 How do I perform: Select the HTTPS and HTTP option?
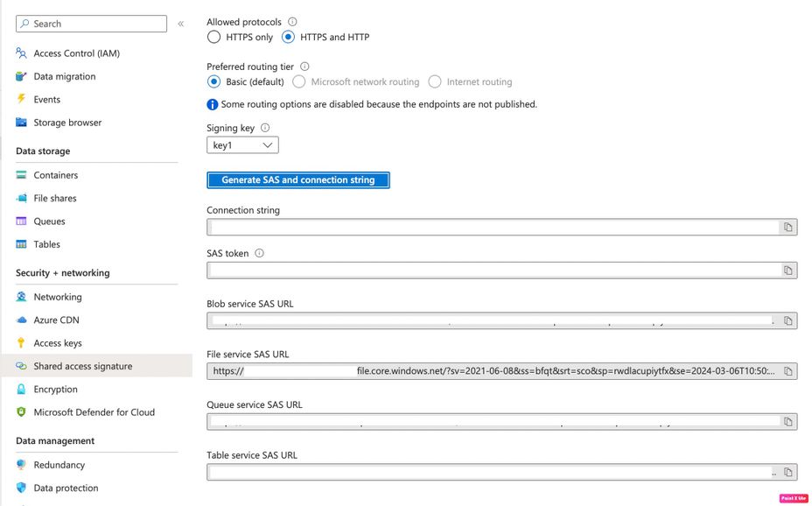click(289, 38)
